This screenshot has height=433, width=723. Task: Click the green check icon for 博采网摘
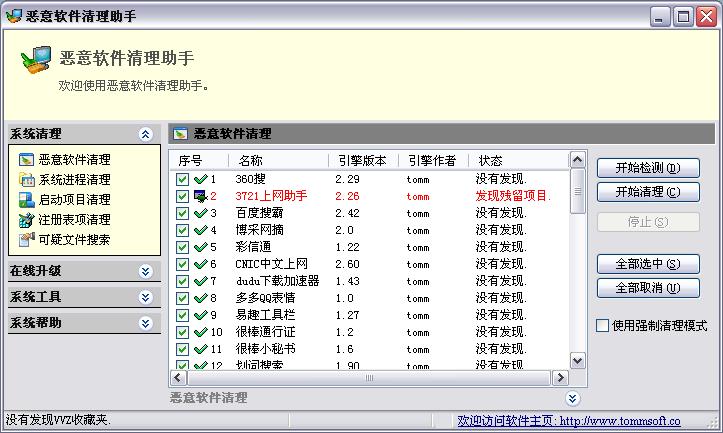[201, 230]
